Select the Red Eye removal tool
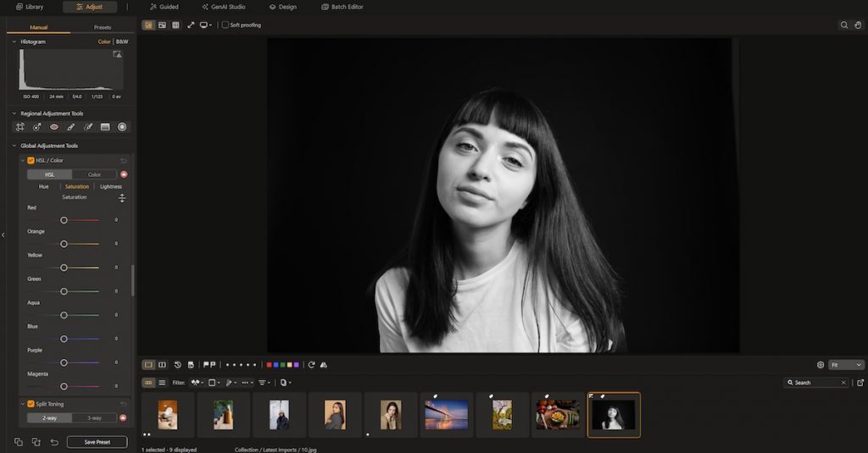Image resolution: width=868 pixels, height=453 pixels. pyautogui.click(x=54, y=127)
